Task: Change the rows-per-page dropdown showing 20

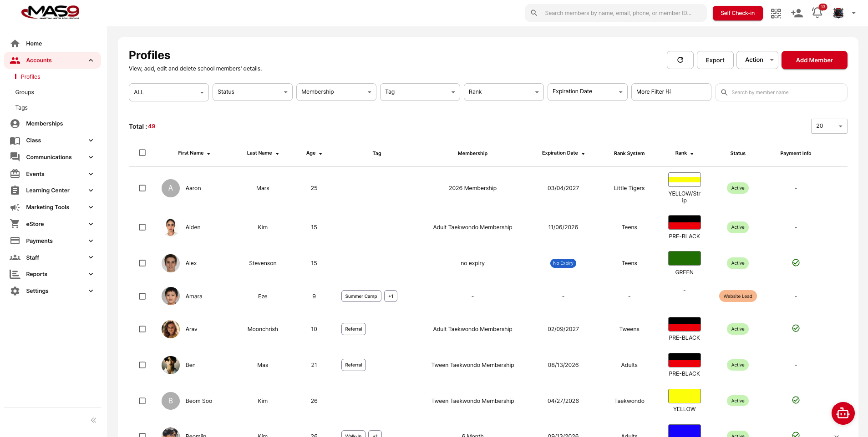Action: (829, 126)
